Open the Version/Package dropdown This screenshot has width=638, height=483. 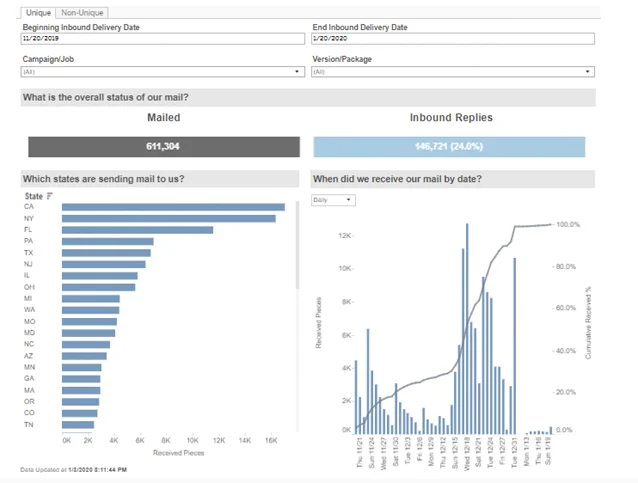pos(453,72)
